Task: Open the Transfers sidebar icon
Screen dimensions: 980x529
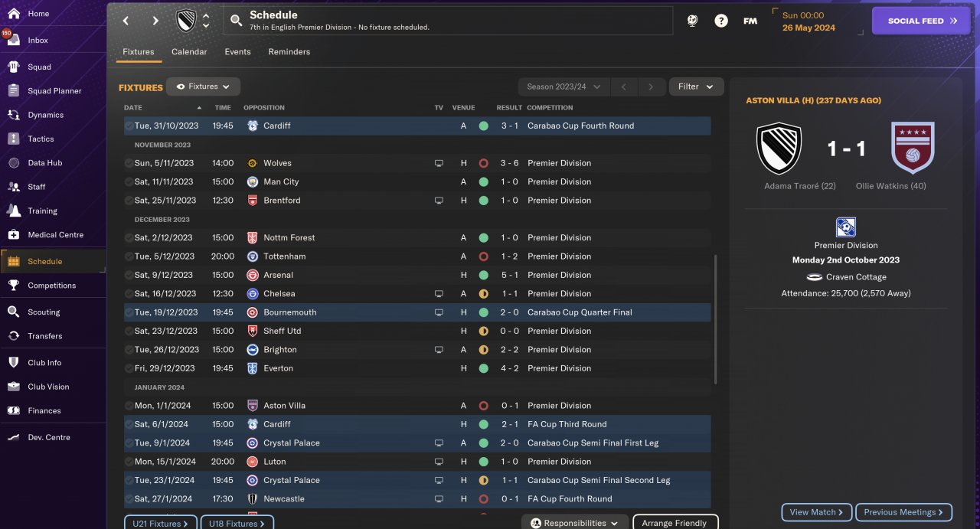Action: tap(13, 335)
